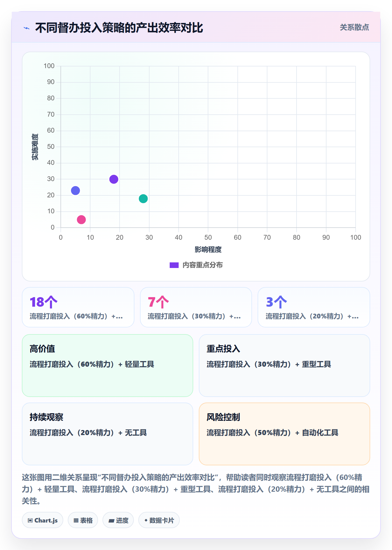Click the x-axis title 影响程度

[x=208, y=249]
